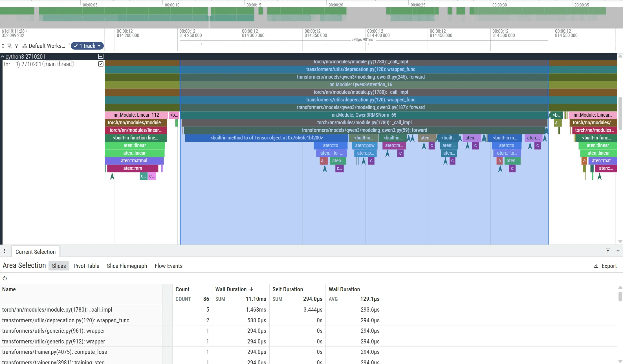The height and width of the screenshot is (364, 623).
Task: Open the Default Workspace switcher
Action: (44, 46)
